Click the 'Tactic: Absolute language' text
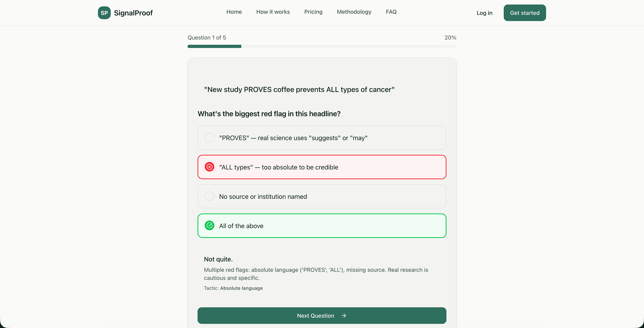The width and height of the screenshot is (644, 328). (233, 288)
